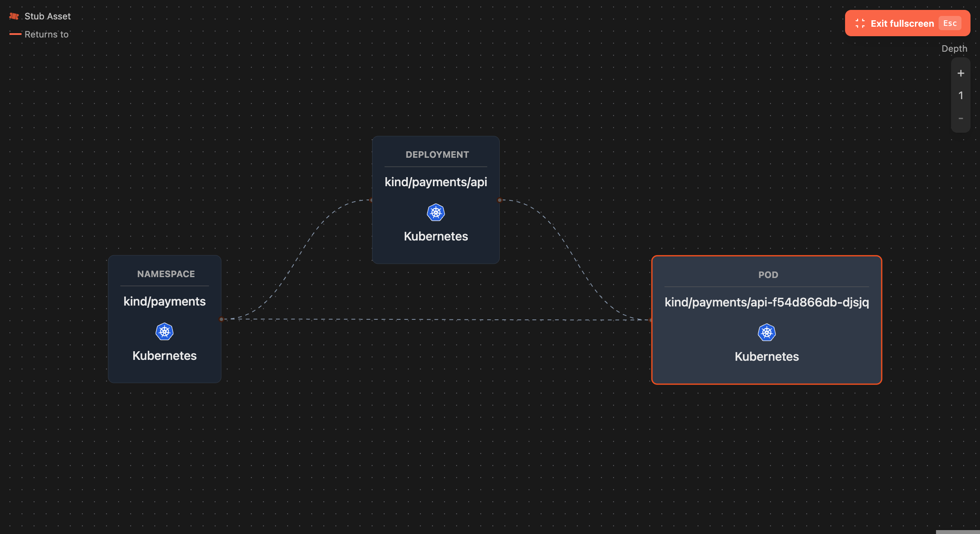Click Kubernetes label in Deployment node

(436, 236)
